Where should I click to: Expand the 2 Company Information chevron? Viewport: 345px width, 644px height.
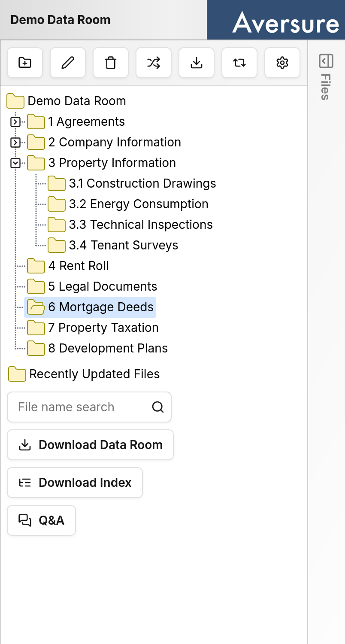15,143
